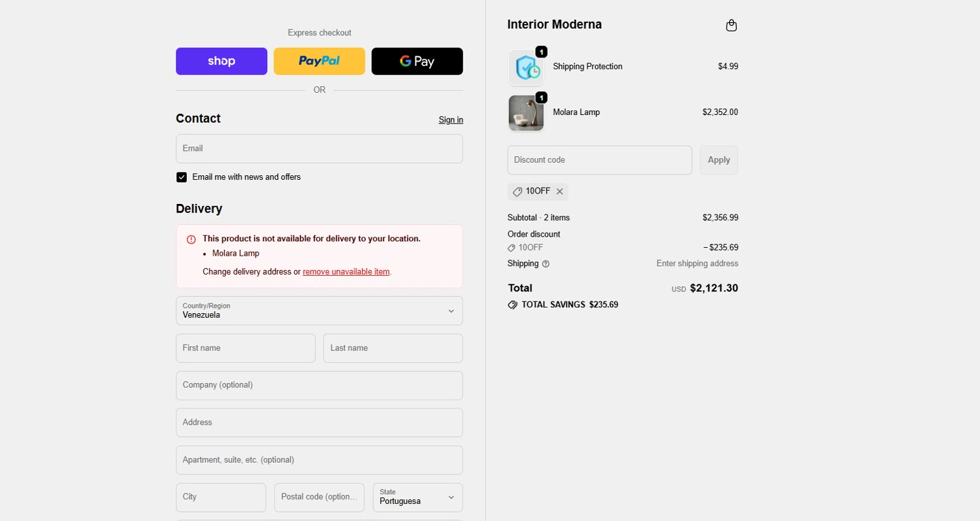
Task: Remove the 10OFF discount code tag
Action: [x=560, y=192]
